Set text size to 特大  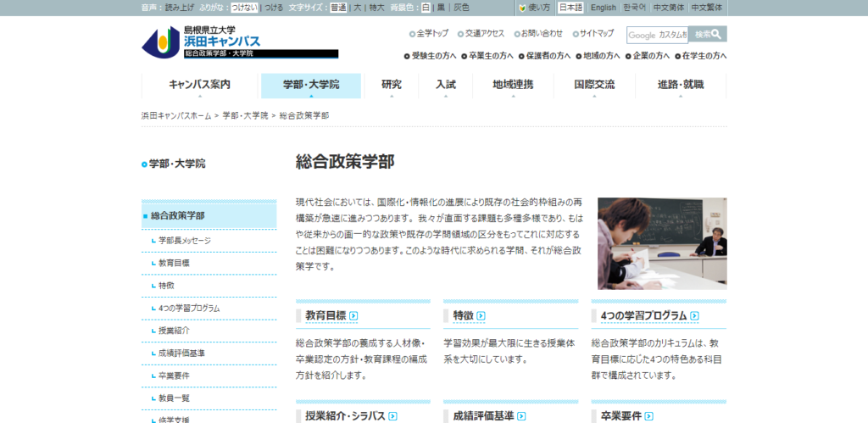(x=376, y=8)
